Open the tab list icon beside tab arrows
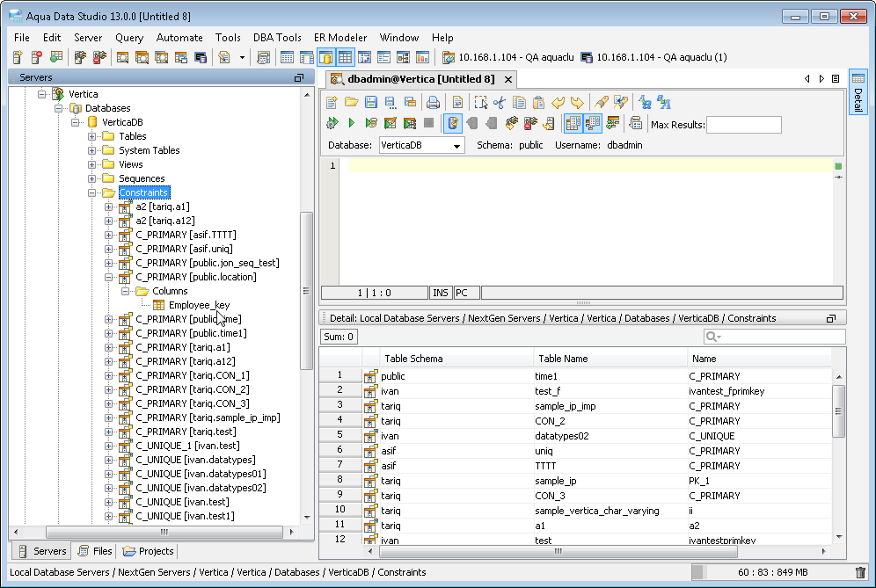This screenshot has height=588, width=876. [x=836, y=79]
